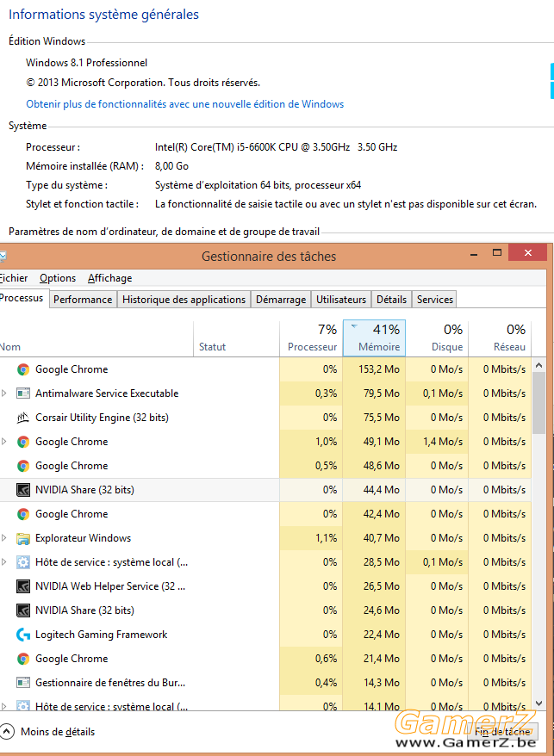
Task: Click the process list scrollbar up arrow
Action: coord(539,365)
